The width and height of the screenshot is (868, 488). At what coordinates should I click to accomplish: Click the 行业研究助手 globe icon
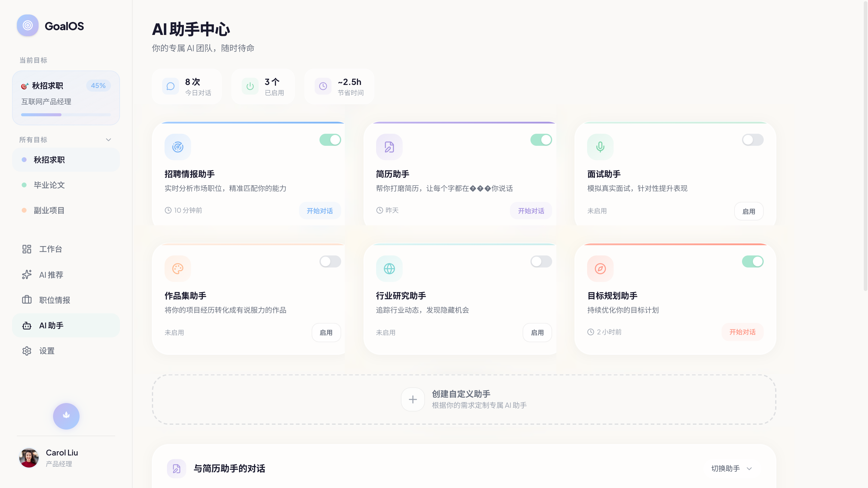(x=389, y=268)
